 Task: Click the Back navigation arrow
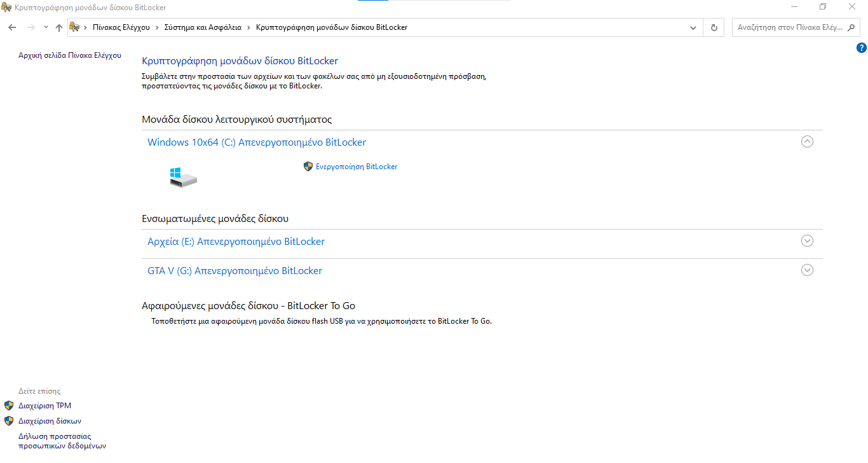pos(12,27)
